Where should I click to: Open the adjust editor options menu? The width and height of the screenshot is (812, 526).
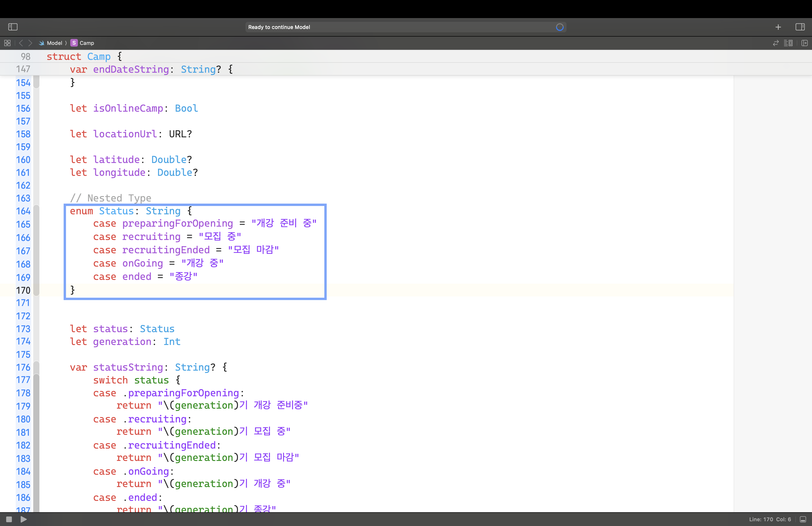pyautogui.click(x=788, y=43)
